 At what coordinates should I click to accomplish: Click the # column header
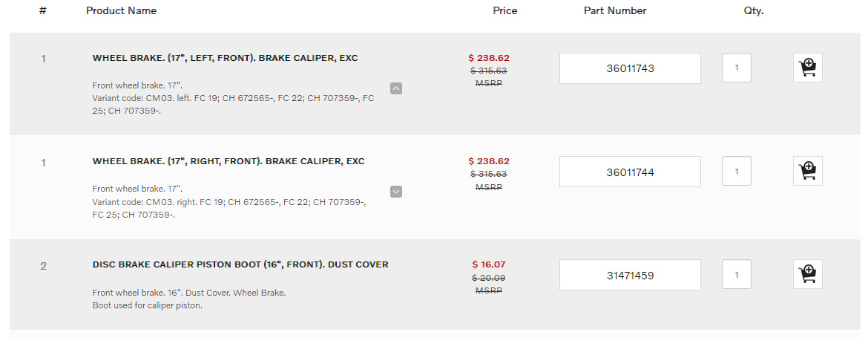43,11
